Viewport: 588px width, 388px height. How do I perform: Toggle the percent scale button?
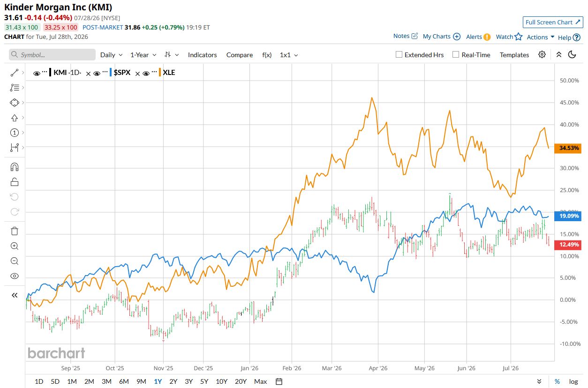557,381
